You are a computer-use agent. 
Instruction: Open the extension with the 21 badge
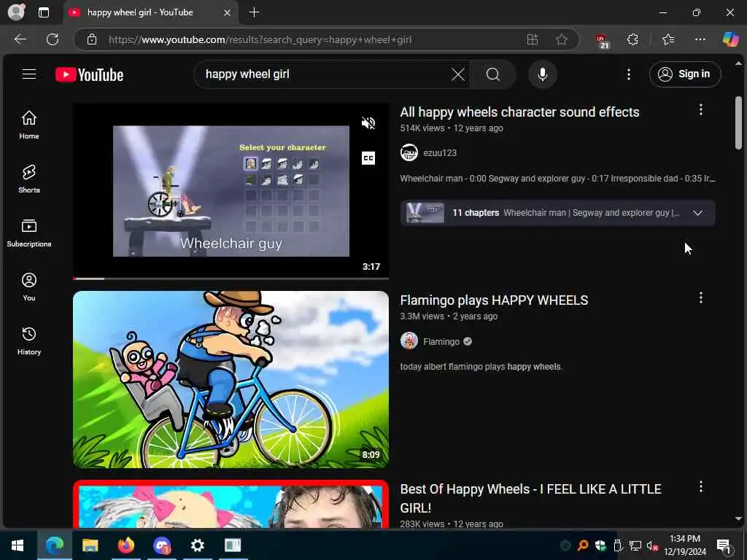click(602, 41)
